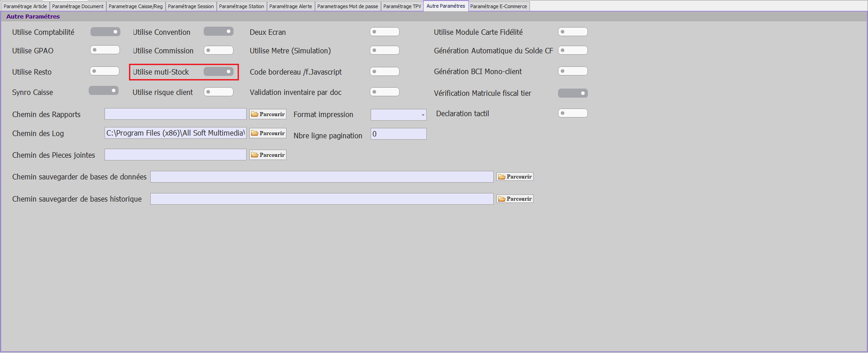Enable the Utilise GPAO switch
Image resolution: width=868 pixels, height=353 pixels.
(x=105, y=50)
